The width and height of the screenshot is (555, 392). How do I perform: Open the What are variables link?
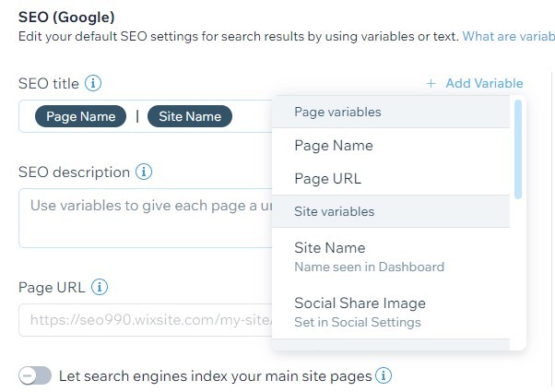[x=508, y=36]
